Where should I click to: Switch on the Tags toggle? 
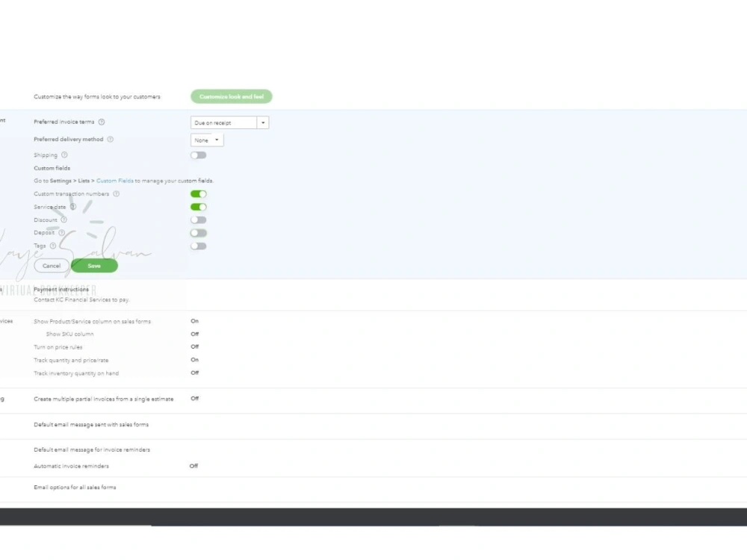198,246
